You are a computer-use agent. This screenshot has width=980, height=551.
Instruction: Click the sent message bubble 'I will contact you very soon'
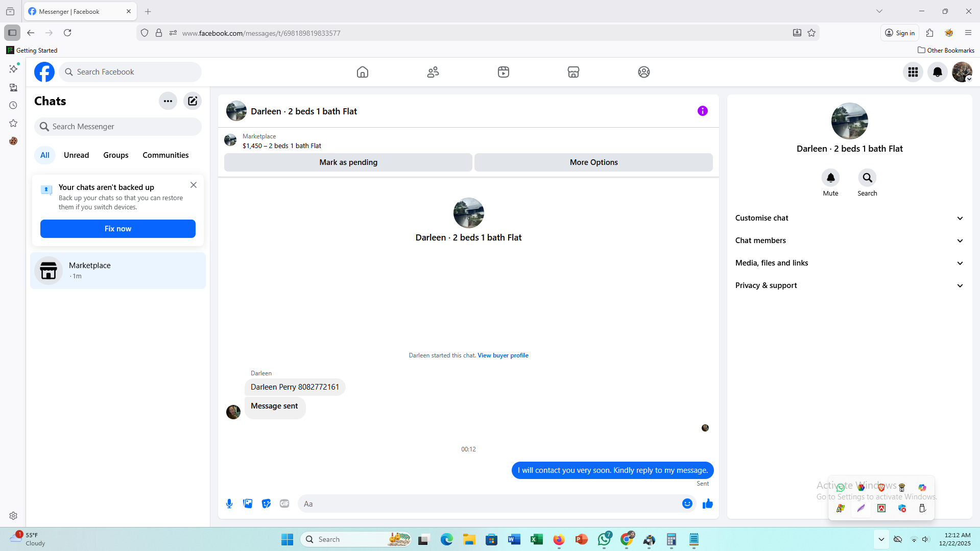click(x=613, y=470)
